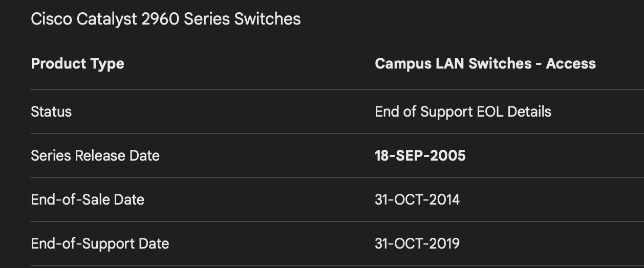Click the 31-OCT-2014 date value
The height and width of the screenshot is (268, 644).
pyautogui.click(x=417, y=199)
